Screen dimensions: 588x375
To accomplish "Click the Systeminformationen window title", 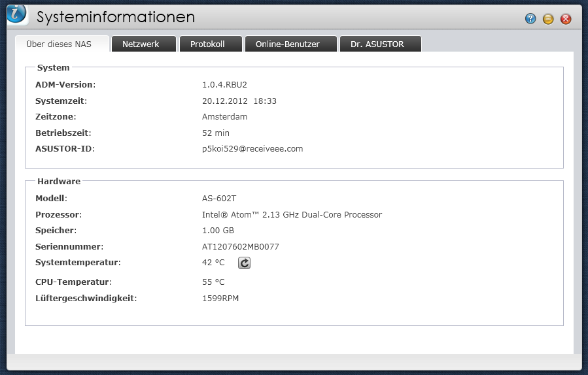I will coord(116,17).
